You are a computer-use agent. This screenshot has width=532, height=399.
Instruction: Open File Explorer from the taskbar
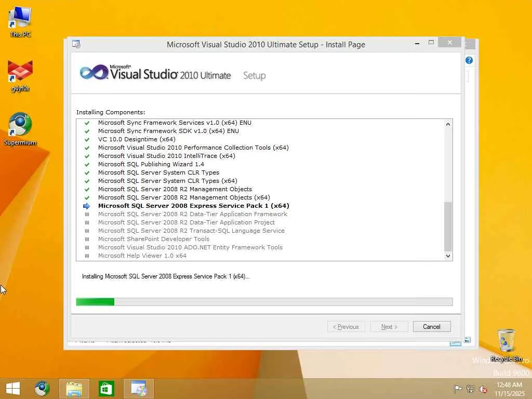[x=74, y=389]
